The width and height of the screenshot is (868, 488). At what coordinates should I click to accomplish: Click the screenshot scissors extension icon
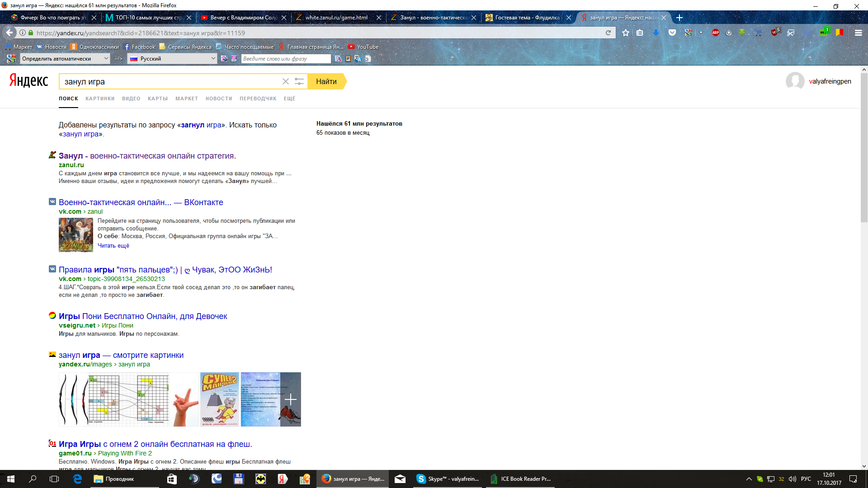[791, 33]
